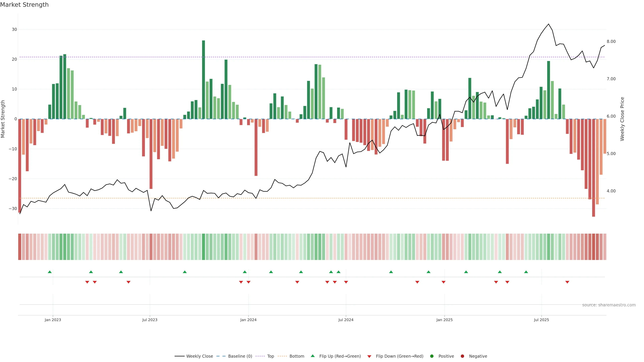The height and width of the screenshot is (362, 644).
Task: Click the Market Strength chart title
Action: coord(24,5)
